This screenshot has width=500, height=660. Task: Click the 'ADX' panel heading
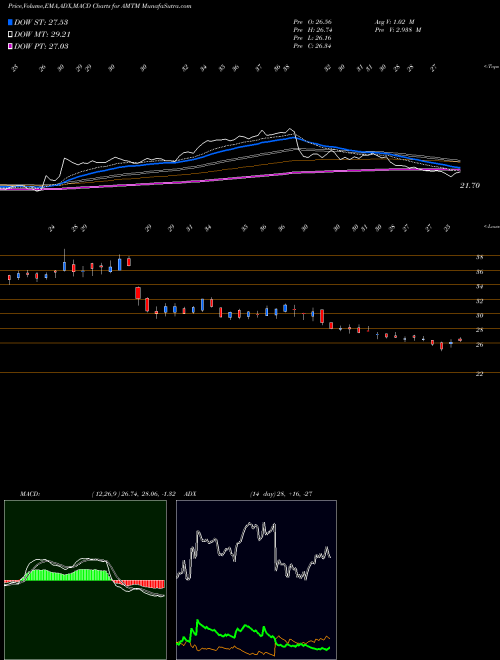[x=190, y=493]
